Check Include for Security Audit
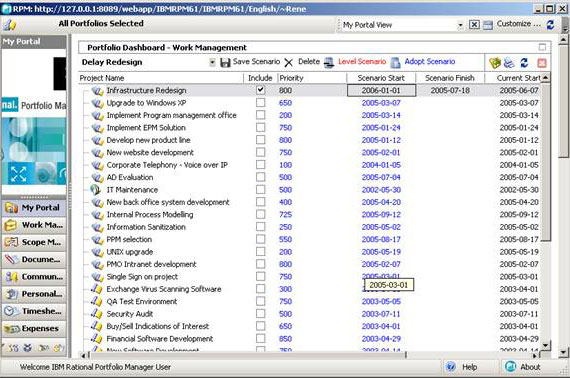Image resolution: width=570 pixels, height=378 pixels. (x=260, y=313)
